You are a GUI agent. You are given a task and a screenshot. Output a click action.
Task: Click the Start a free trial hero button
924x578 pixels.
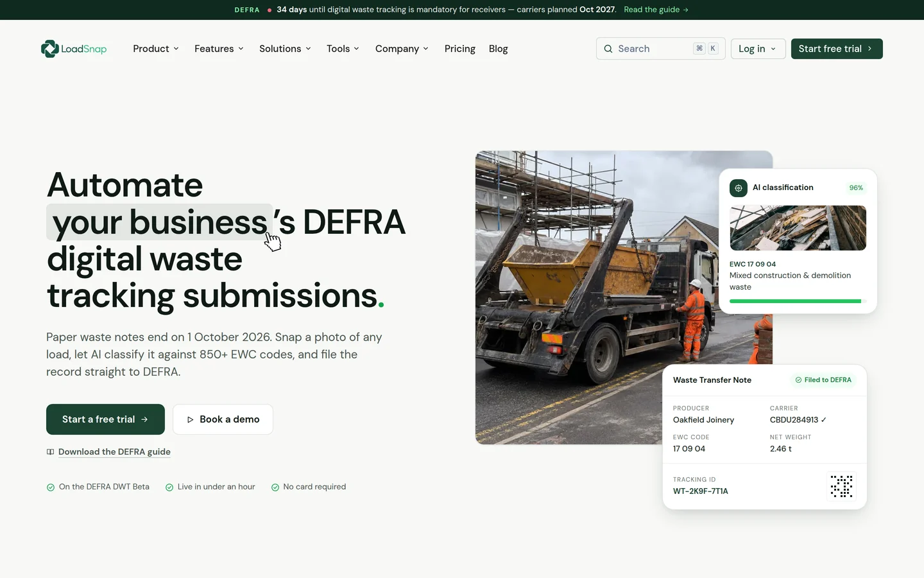click(x=105, y=419)
